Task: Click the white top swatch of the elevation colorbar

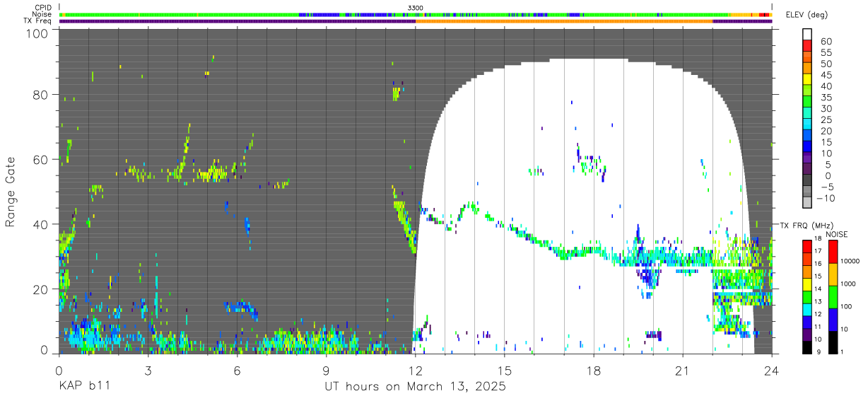Action: click(807, 34)
